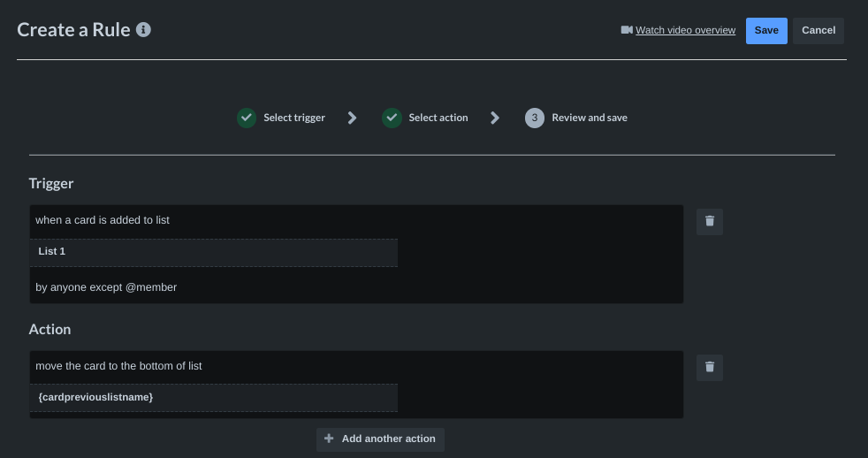Click the video camera icon

click(627, 30)
